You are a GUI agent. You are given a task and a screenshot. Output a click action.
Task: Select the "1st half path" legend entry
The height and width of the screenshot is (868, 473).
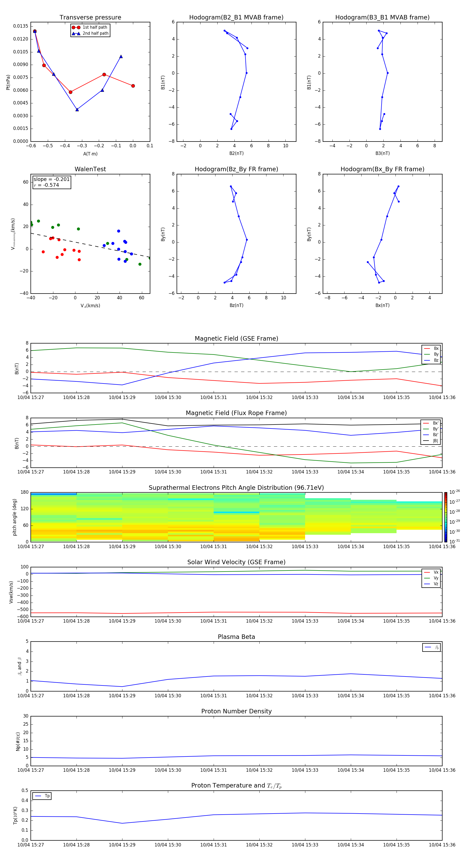[90, 27]
